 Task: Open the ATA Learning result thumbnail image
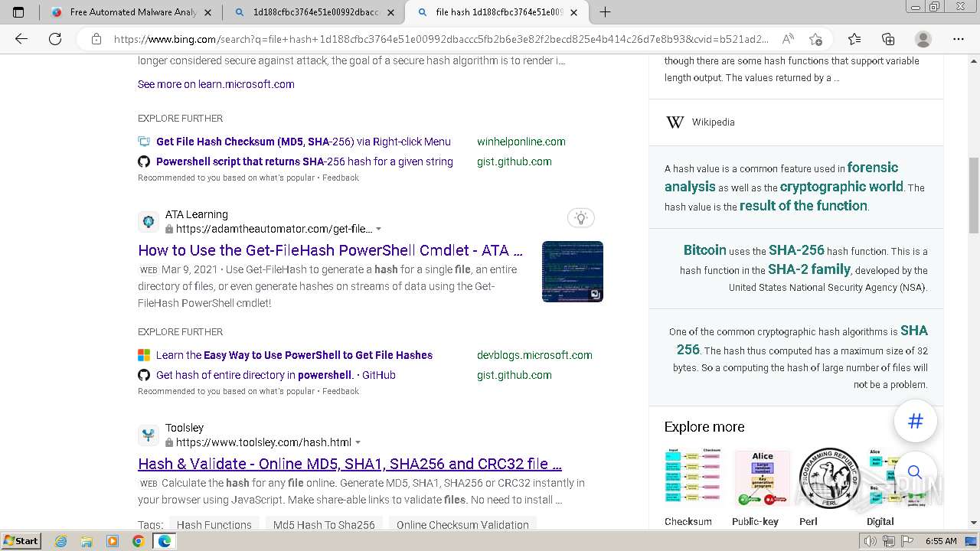tap(573, 272)
